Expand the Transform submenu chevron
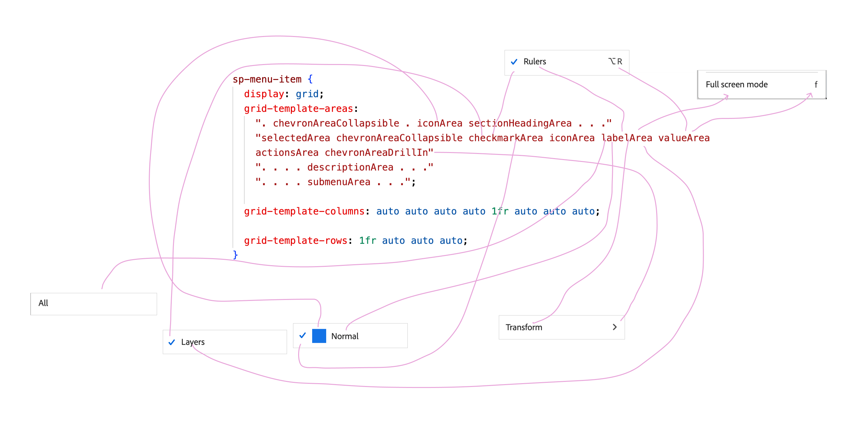Image resolution: width=868 pixels, height=423 pixels. click(x=615, y=327)
